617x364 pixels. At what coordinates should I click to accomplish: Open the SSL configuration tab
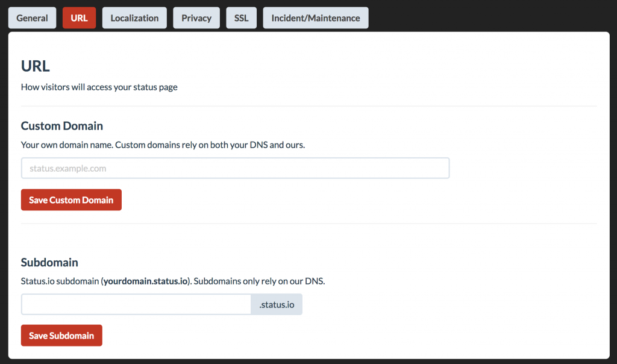click(241, 17)
